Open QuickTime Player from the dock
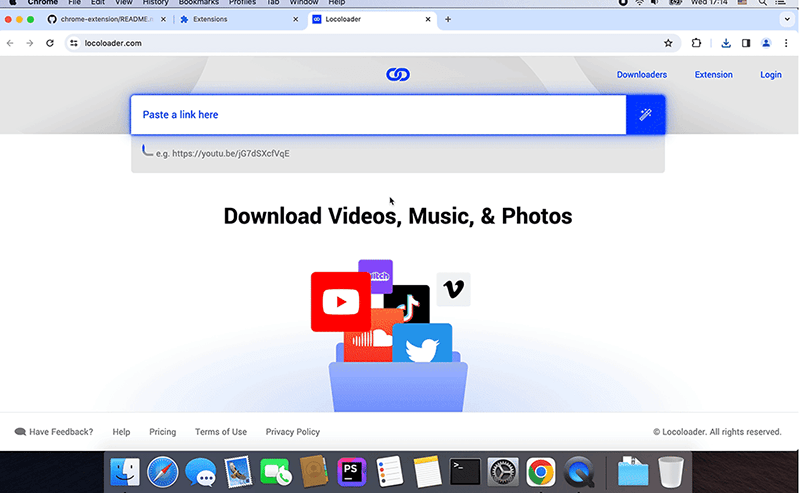800x493 pixels. click(579, 472)
